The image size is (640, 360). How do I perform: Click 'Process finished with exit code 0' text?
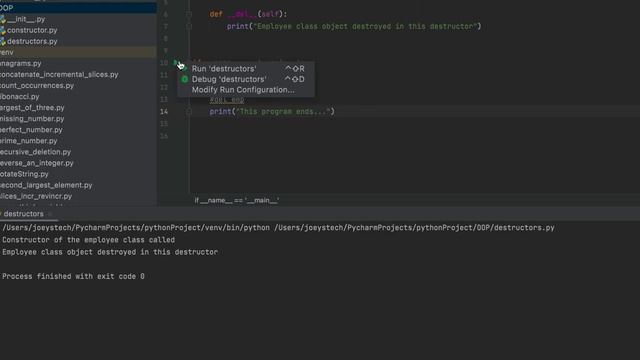73,276
